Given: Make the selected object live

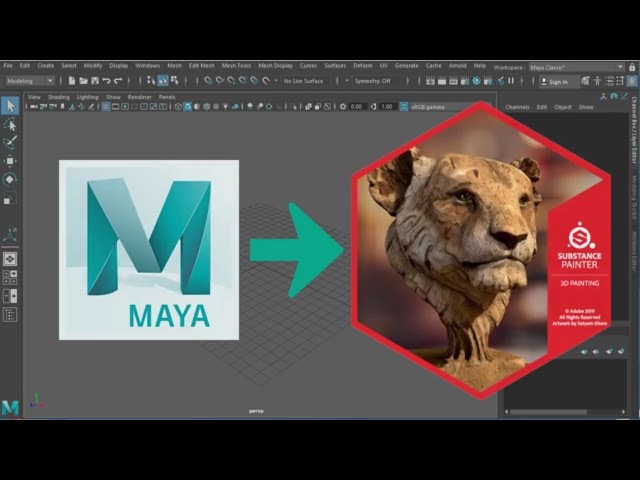Looking at the screenshot, I should coord(266,81).
